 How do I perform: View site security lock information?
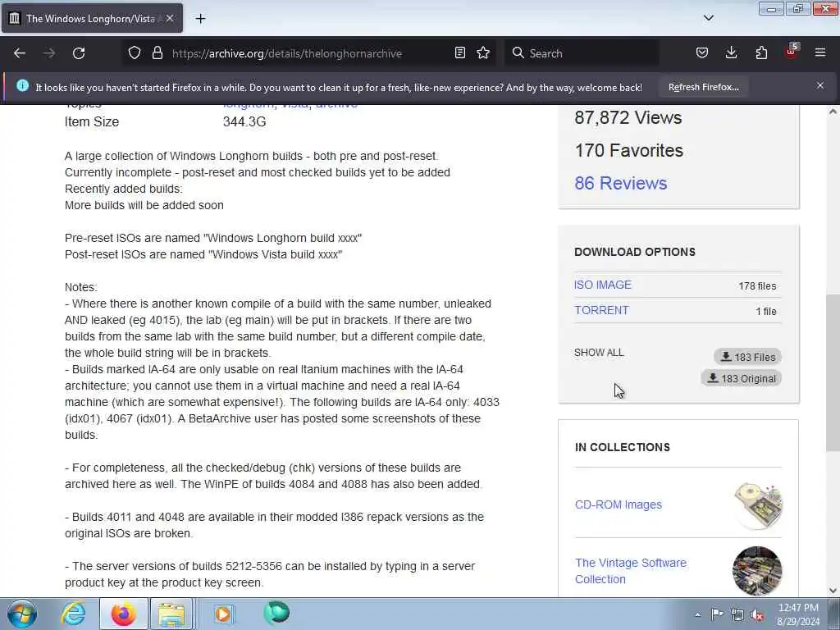pyautogui.click(x=157, y=53)
